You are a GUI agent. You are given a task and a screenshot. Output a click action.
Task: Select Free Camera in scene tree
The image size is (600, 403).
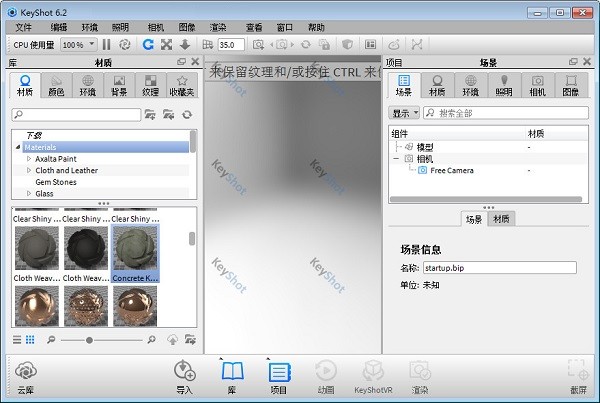452,170
